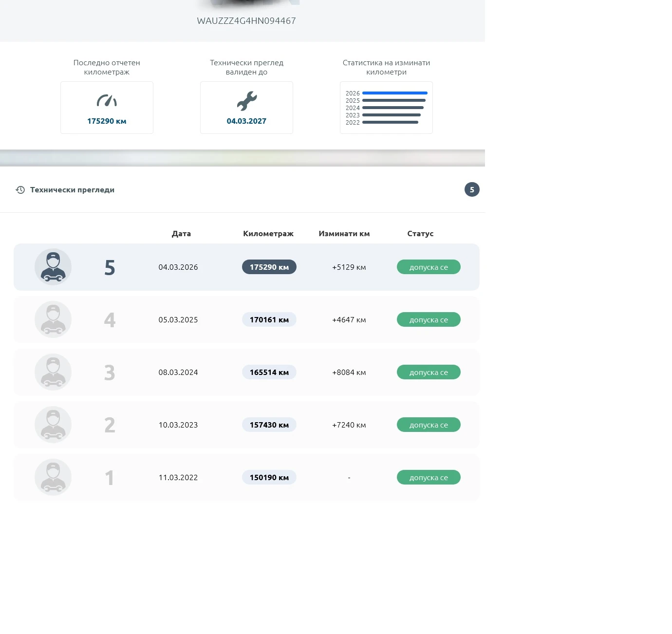672x634 pixels.
Task: Click the blue 2026 bar in kilometers statistics
Action: tap(395, 93)
